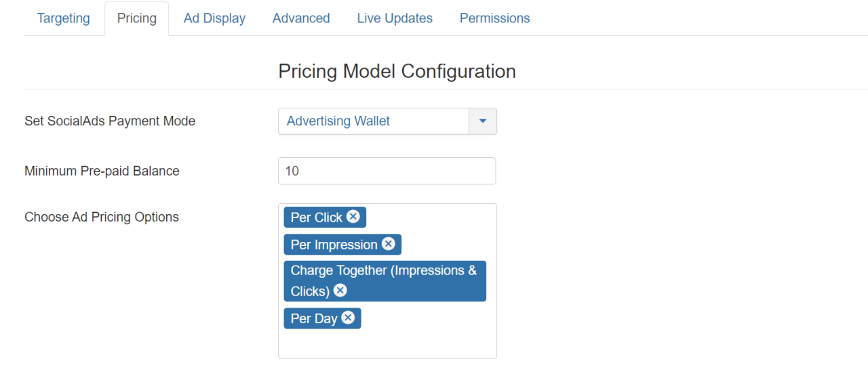
Task: Click the Advertising Wallet selection box
Action: pos(373,121)
